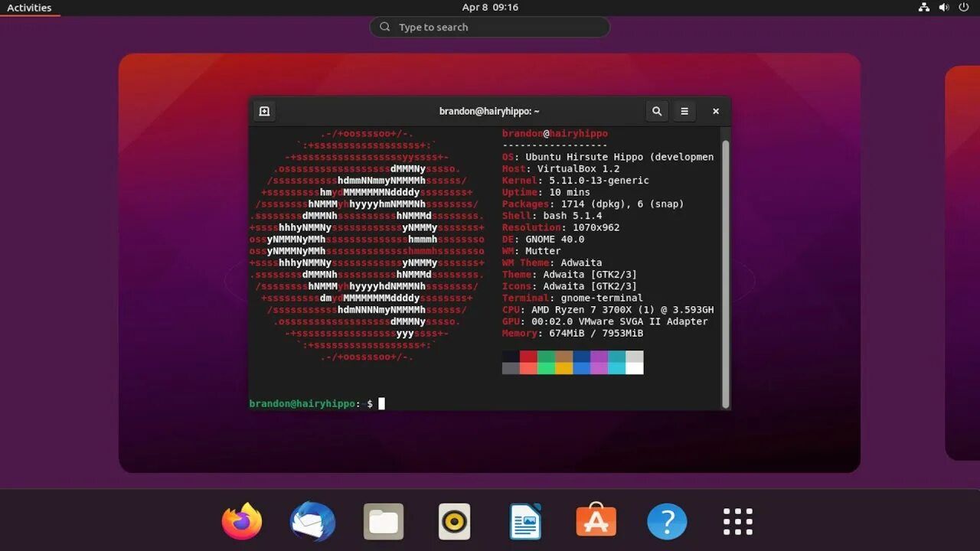
Task: Open Ubuntu Software from the dock
Action: tap(596, 520)
